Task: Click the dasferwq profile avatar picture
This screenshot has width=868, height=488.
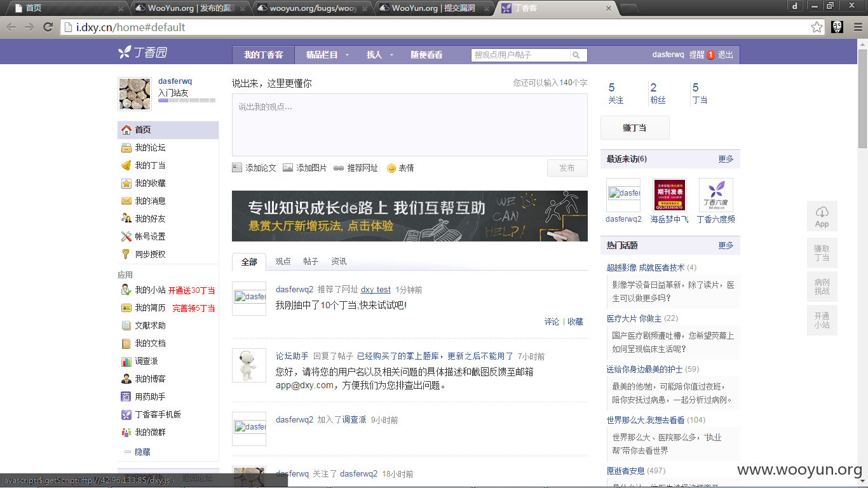Action: (x=135, y=94)
